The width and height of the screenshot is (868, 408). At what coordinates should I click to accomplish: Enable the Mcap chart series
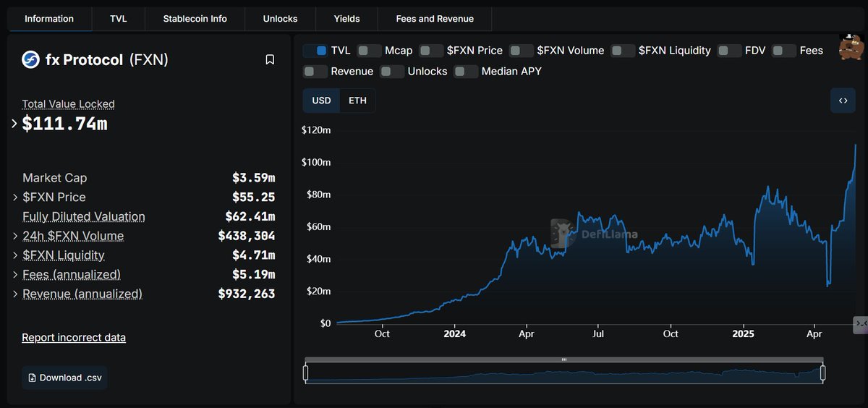tap(369, 51)
